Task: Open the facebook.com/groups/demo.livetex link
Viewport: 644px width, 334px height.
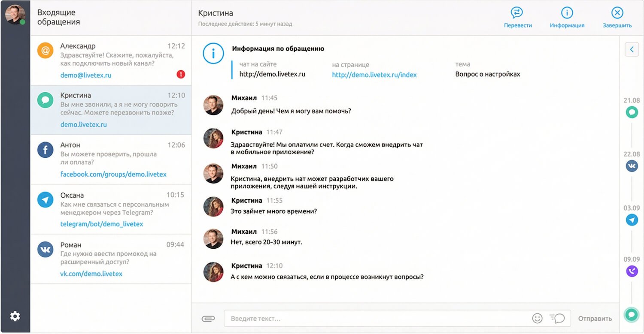Action: (x=113, y=175)
